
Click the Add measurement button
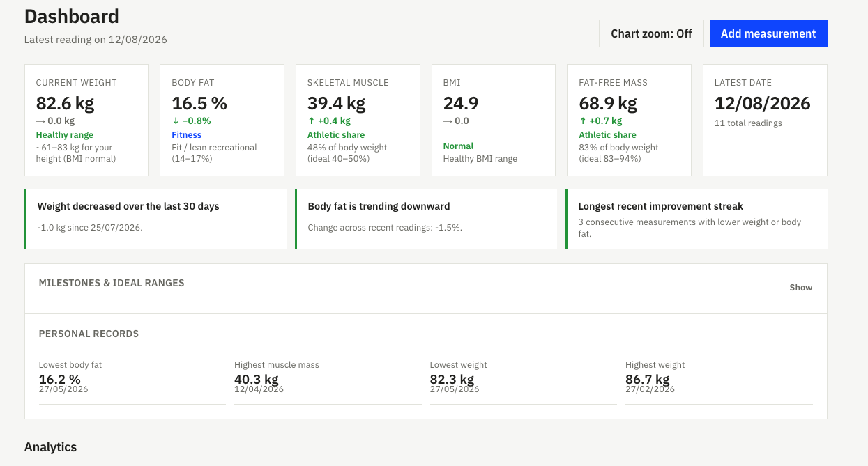[768, 33]
